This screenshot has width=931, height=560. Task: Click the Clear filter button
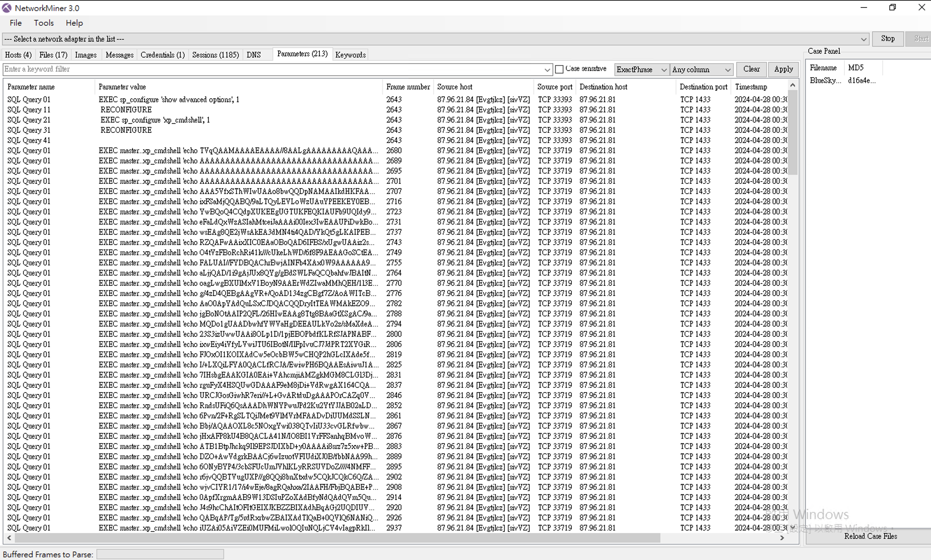[751, 69]
